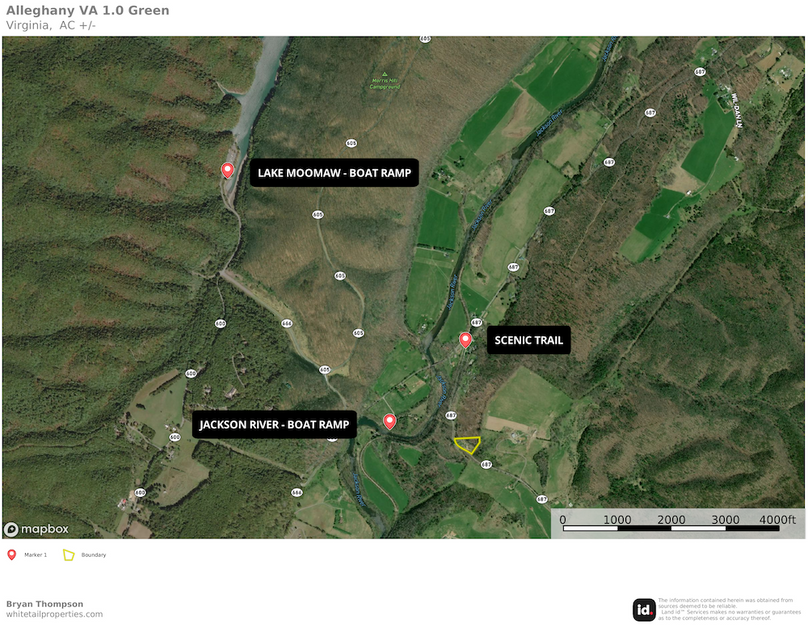Click the Morris Hill Campground symbol
Viewport: 808px width, 625px height.
384,76
